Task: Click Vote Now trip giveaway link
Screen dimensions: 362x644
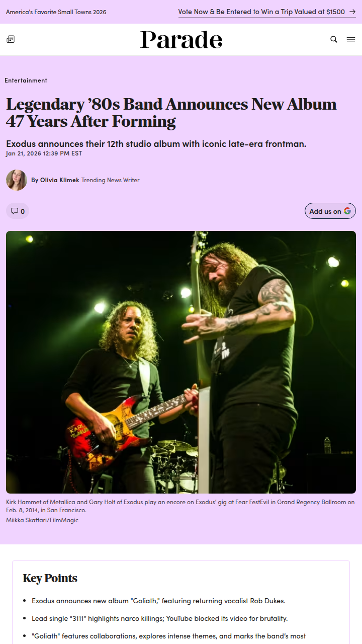Action: pos(261,12)
